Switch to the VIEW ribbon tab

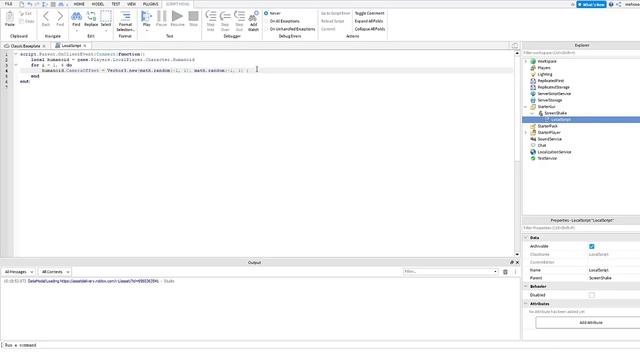pyautogui.click(x=131, y=4)
